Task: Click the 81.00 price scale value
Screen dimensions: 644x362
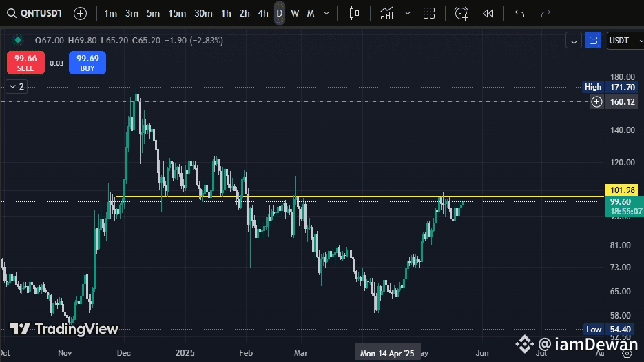Action: point(620,245)
